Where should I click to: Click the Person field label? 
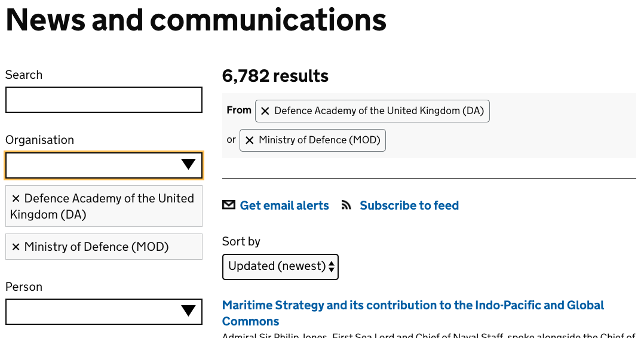click(24, 287)
